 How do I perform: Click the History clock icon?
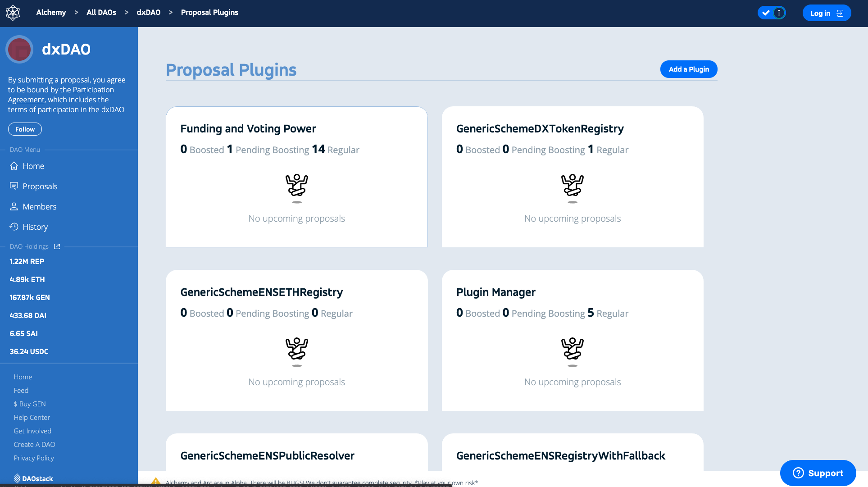[x=14, y=227]
